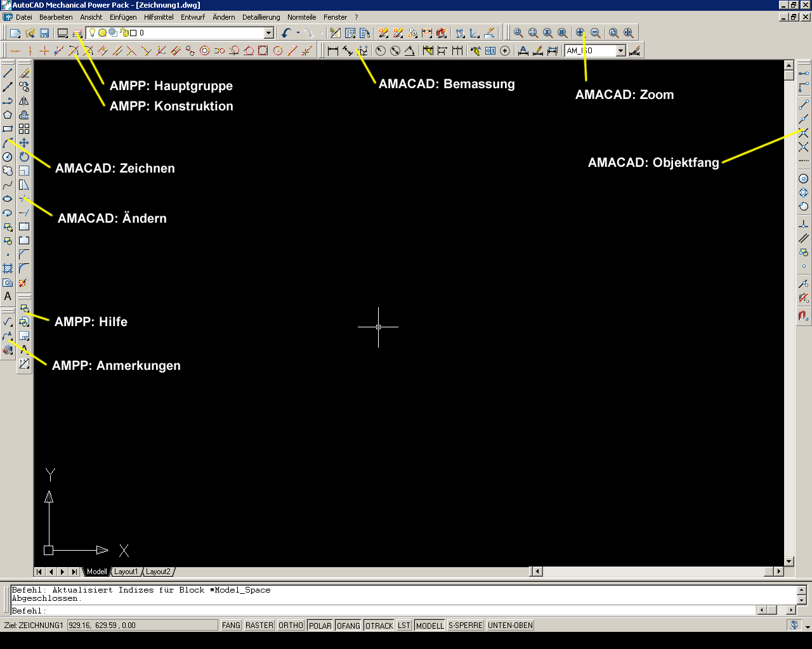Open the Normteile menu

click(x=301, y=17)
